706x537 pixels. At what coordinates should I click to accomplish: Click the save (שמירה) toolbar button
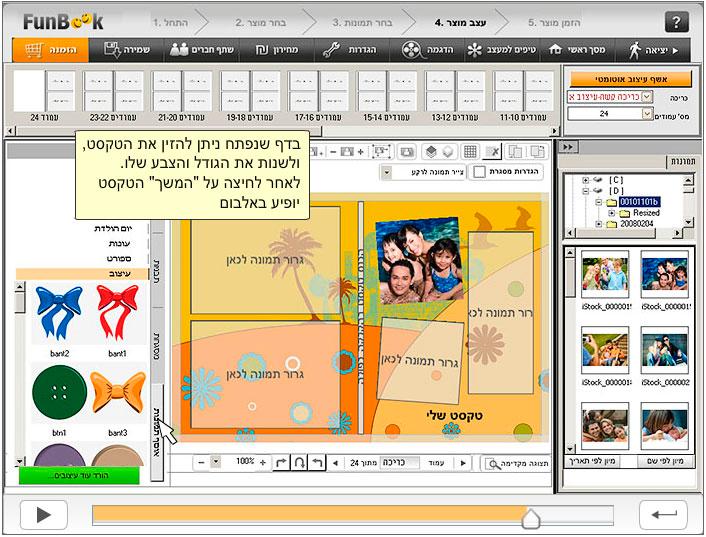point(127,50)
